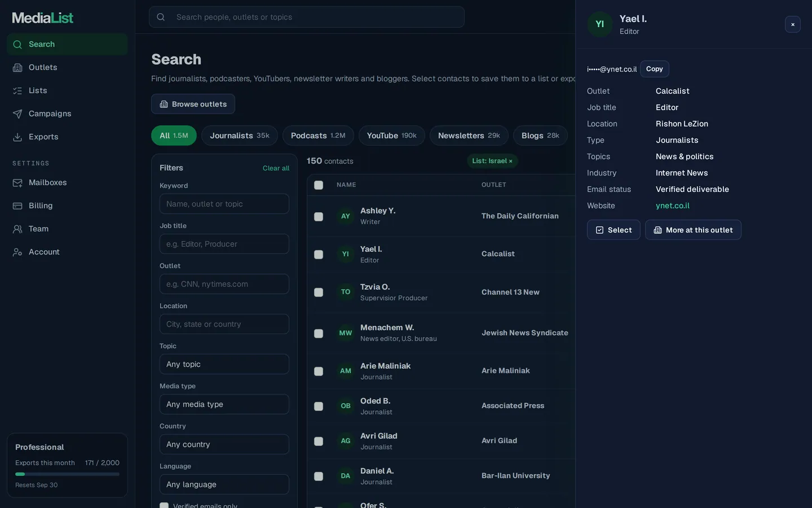Click the Exports download icon
This screenshot has width=812, height=508.
(17, 137)
